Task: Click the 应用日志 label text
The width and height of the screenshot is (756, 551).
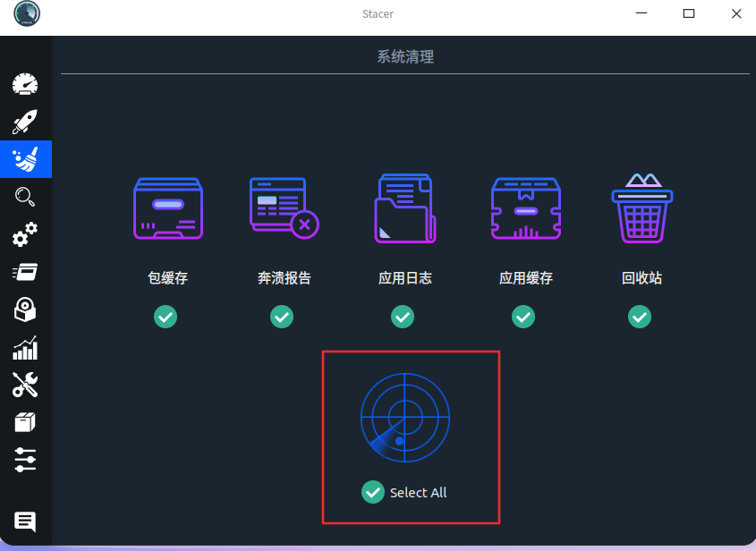Action: coord(405,278)
